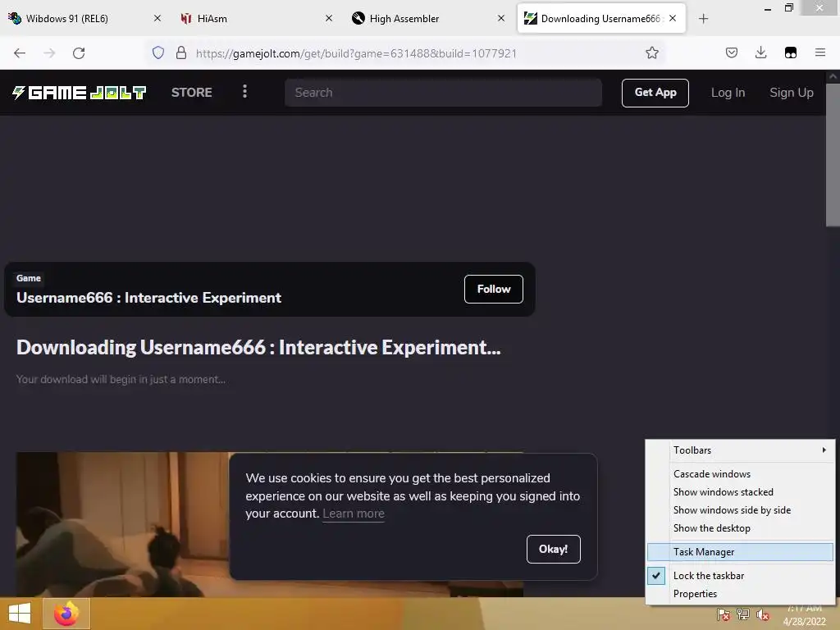840x630 pixels.
Task: Open the Firefox downloads panel
Action: 760,52
